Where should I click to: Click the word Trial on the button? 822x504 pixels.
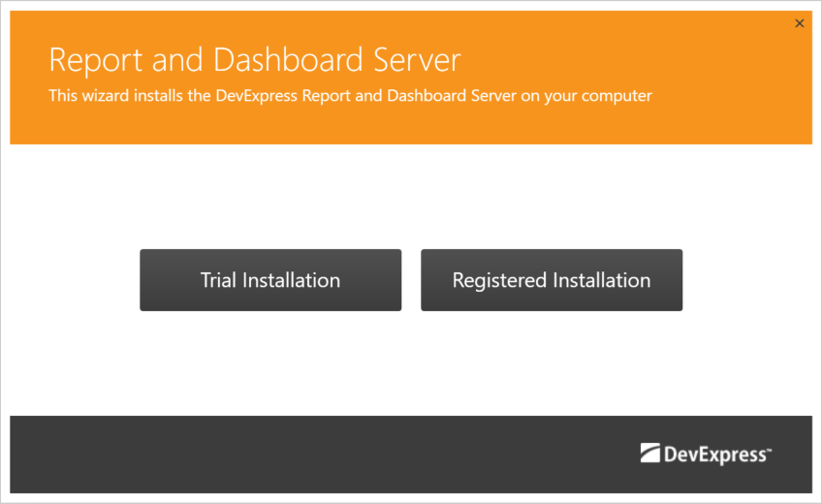coord(219,280)
